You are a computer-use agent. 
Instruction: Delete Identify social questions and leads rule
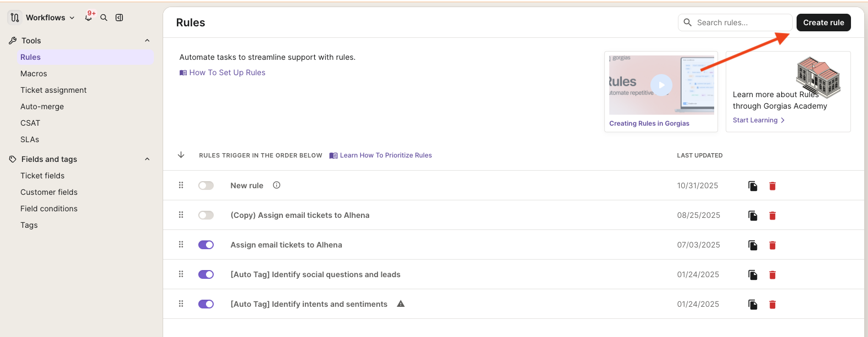click(x=772, y=275)
